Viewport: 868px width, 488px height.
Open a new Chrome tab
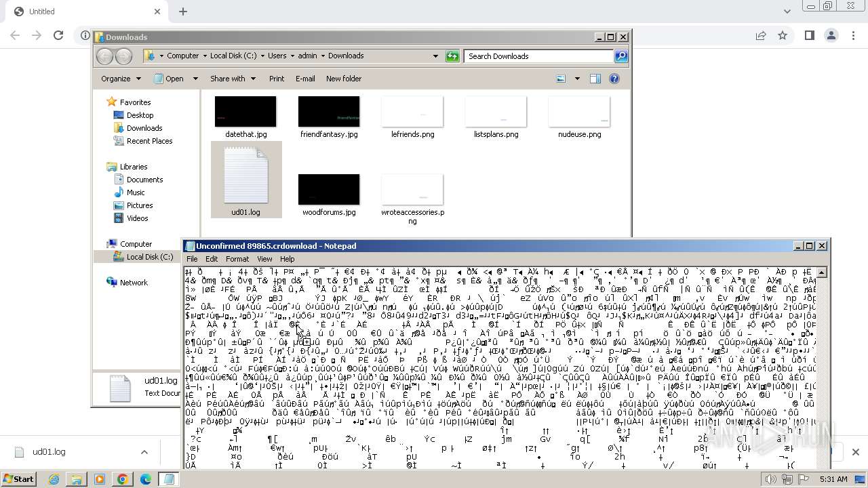point(183,12)
